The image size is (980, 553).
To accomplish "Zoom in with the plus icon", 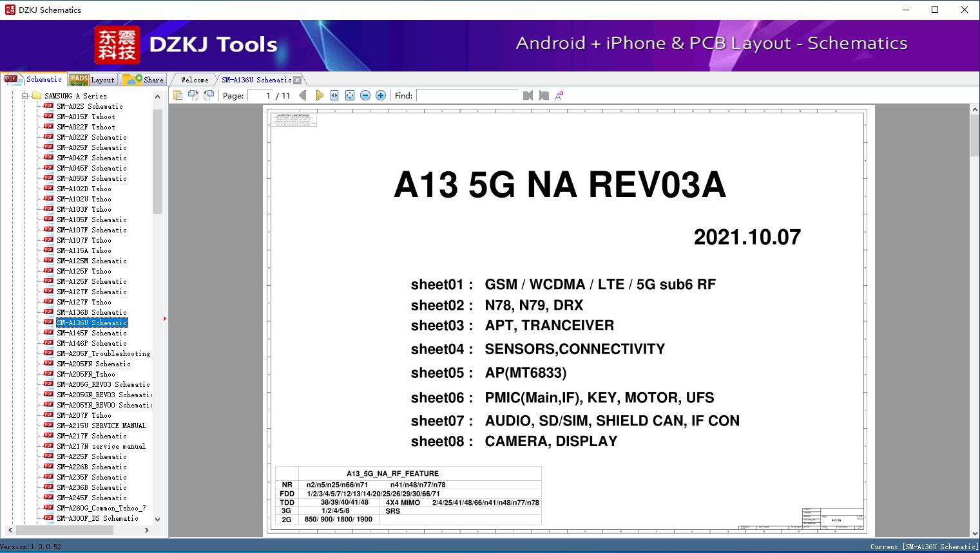I will [381, 95].
